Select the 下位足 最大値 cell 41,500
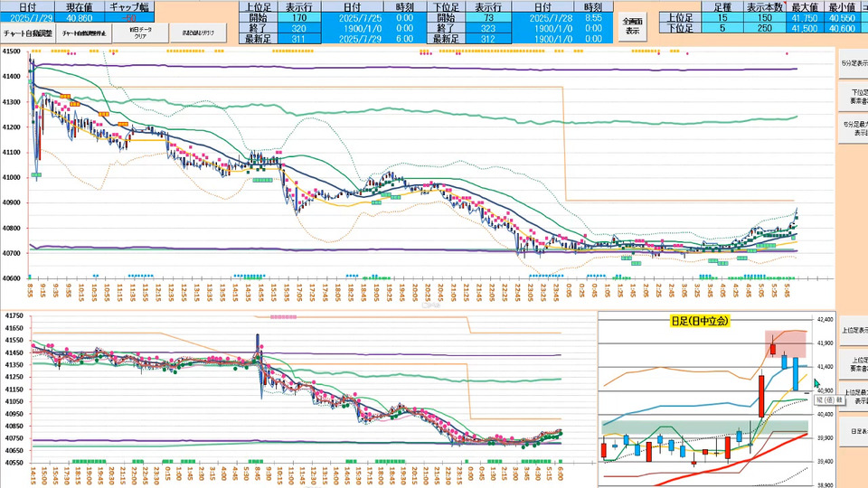 coord(805,28)
